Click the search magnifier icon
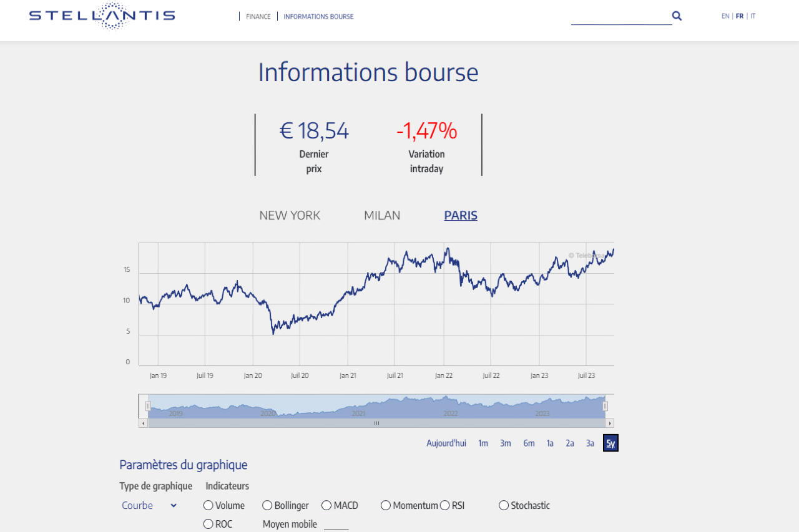This screenshot has height=532, width=799. tap(677, 16)
